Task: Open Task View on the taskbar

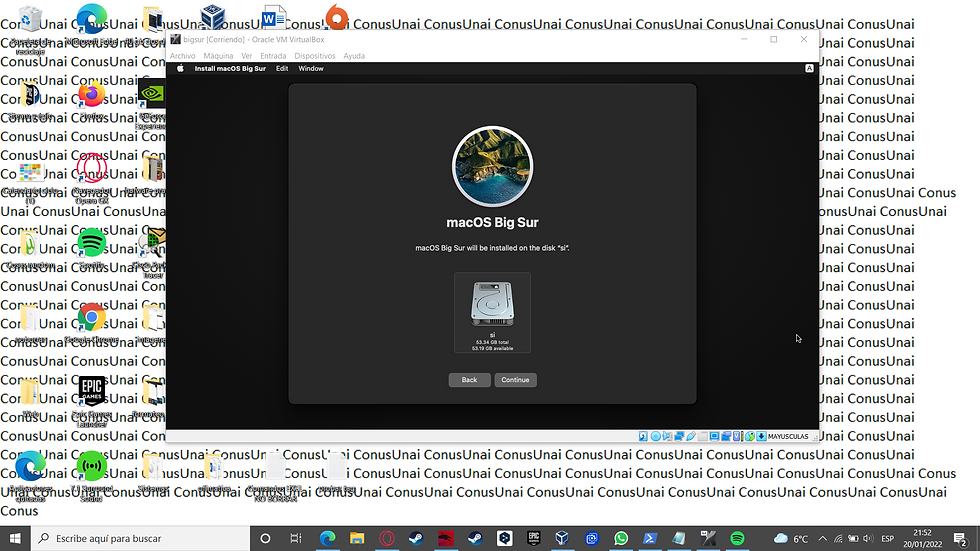Action: (296, 538)
